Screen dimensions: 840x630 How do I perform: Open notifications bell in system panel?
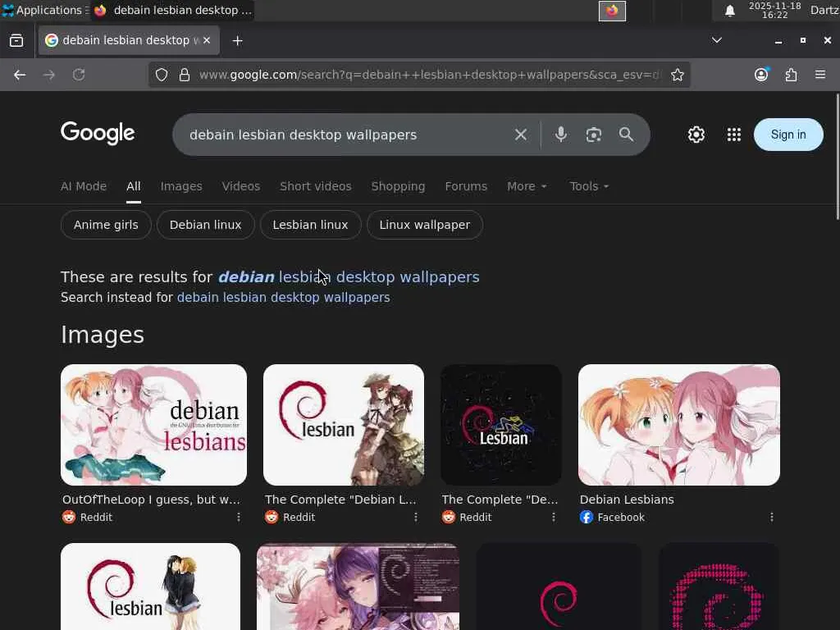[729, 11]
